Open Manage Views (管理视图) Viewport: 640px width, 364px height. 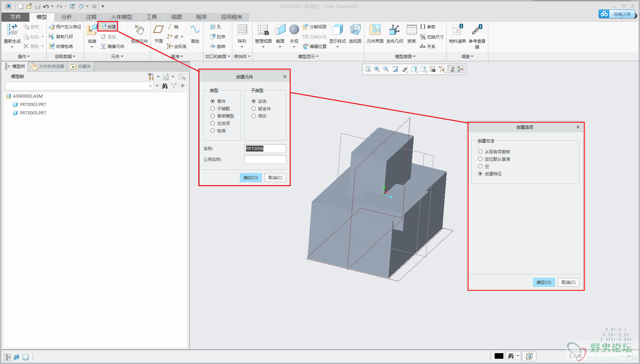[263, 30]
